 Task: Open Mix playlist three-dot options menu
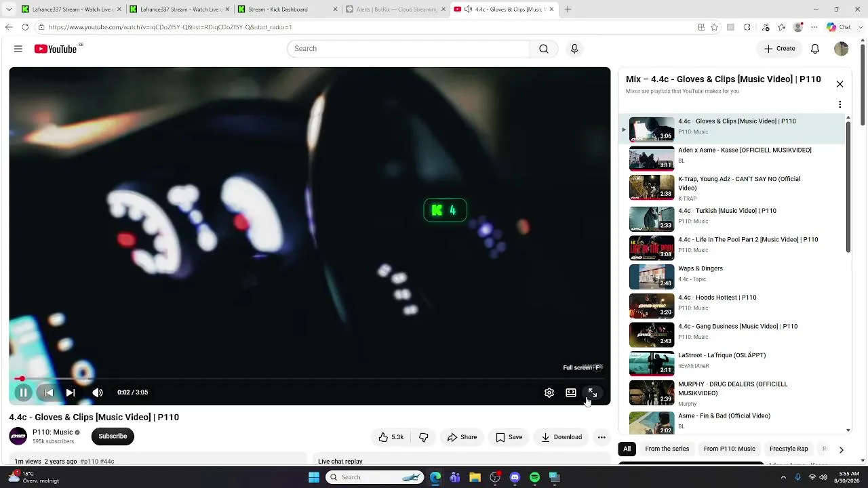click(x=840, y=104)
